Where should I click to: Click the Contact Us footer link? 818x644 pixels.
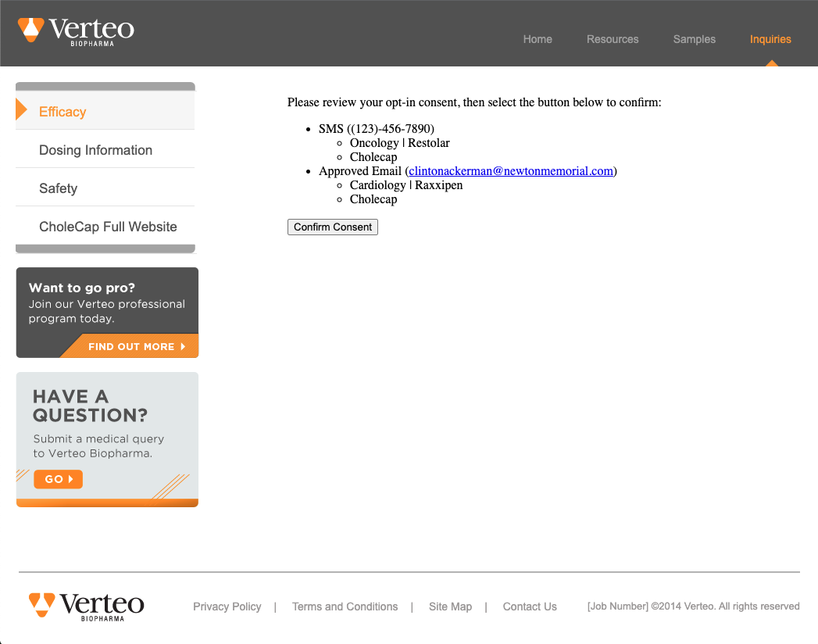[530, 606]
